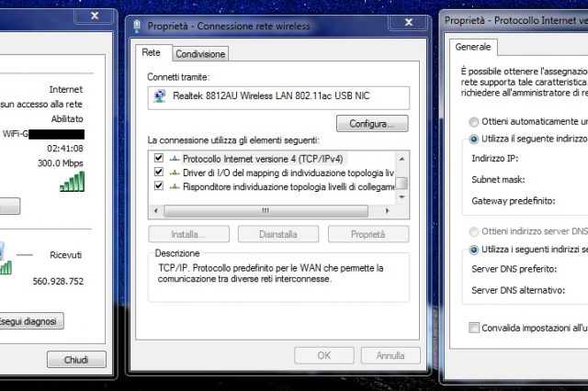The image size is (588, 391).
Task: Click the TCP/IPv4 protocol icon
Action: point(175,159)
